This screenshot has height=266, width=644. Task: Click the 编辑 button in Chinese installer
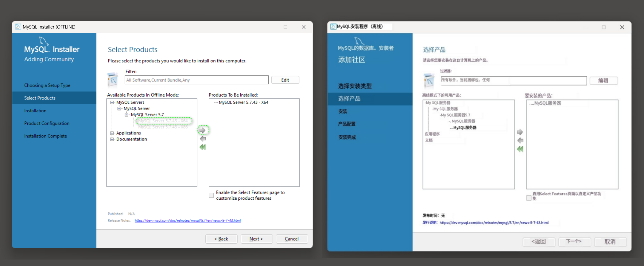click(603, 80)
